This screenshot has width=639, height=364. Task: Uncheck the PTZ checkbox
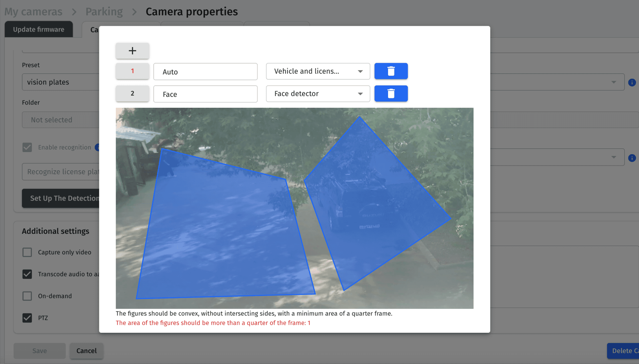click(27, 318)
